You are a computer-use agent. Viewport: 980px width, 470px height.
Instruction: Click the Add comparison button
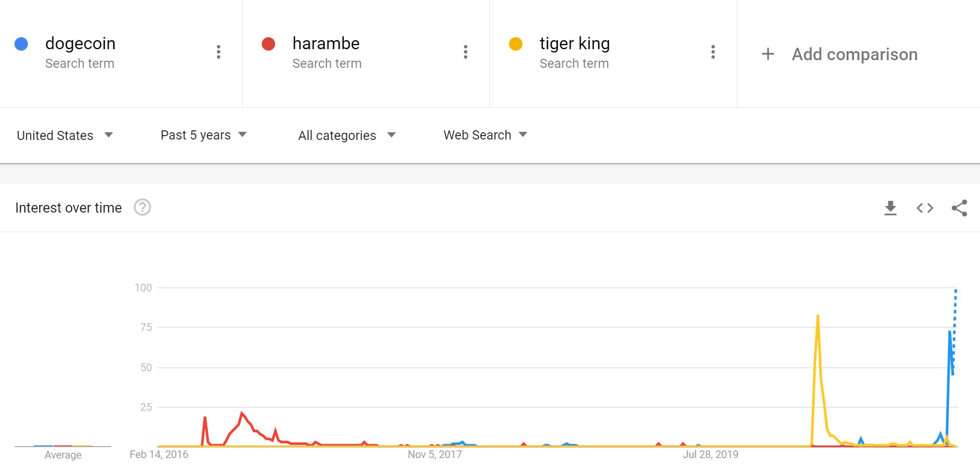[854, 54]
